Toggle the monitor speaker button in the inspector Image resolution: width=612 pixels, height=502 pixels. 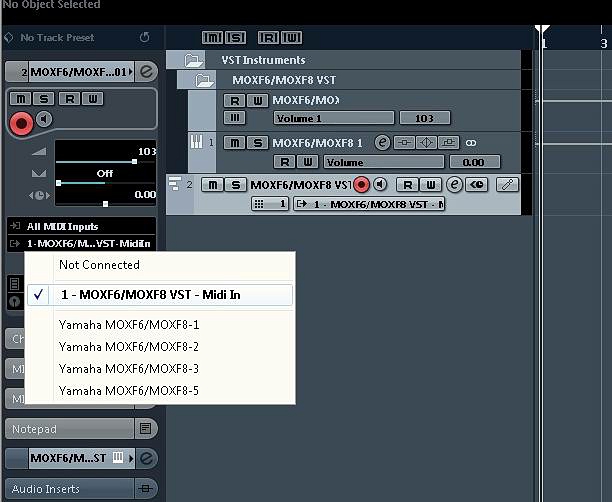(44, 119)
